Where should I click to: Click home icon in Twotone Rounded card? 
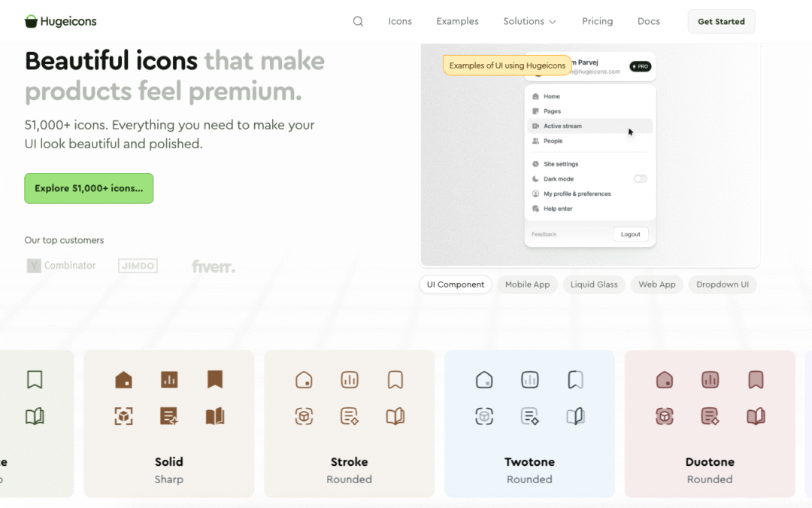484,379
